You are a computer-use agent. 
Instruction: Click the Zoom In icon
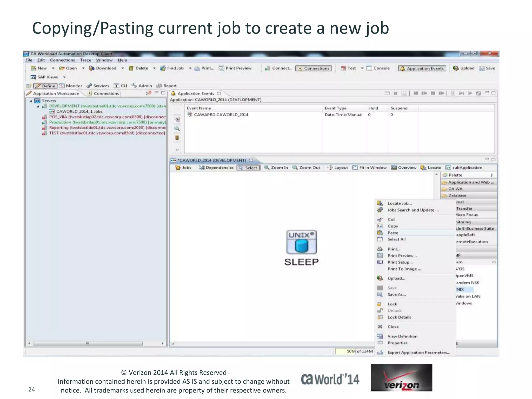267,168
